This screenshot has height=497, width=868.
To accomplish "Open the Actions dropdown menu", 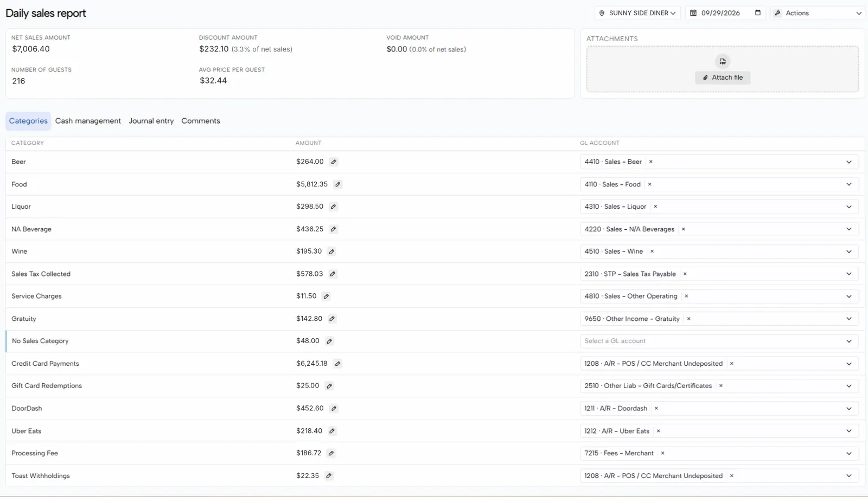I will [818, 13].
